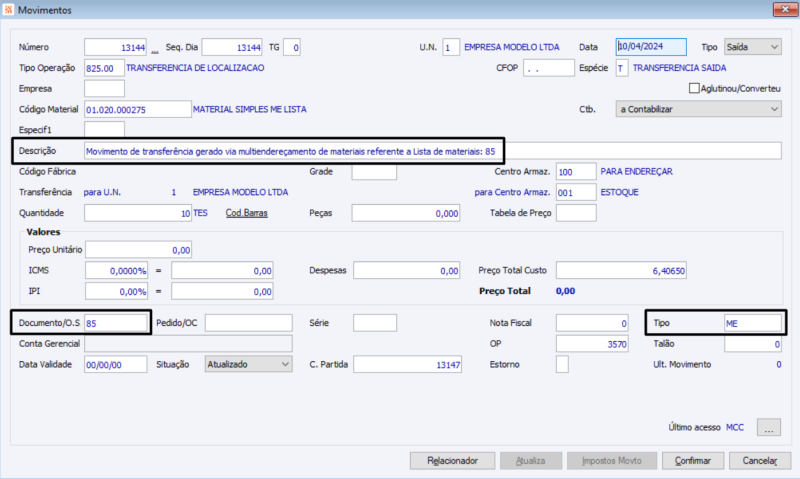This screenshot has height=479, width=800.
Task: Expand the Ctb. a Contabilizar dropdown
Action: point(698,109)
